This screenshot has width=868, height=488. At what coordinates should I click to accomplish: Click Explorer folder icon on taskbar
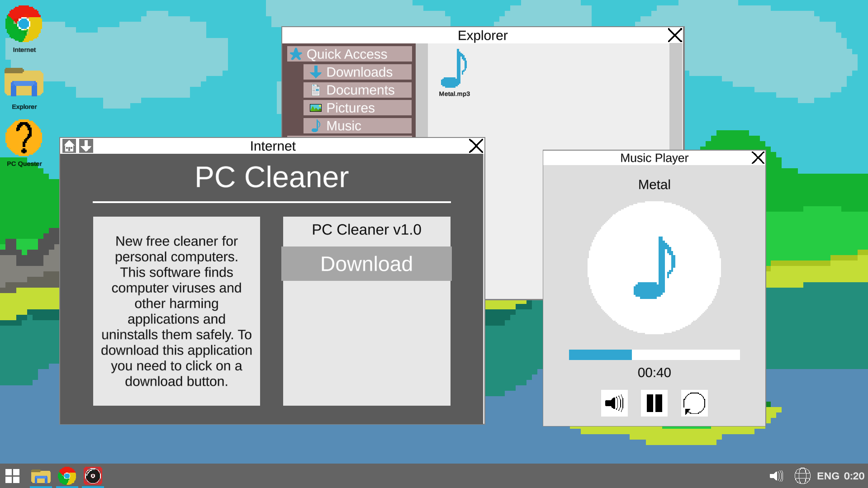click(41, 476)
